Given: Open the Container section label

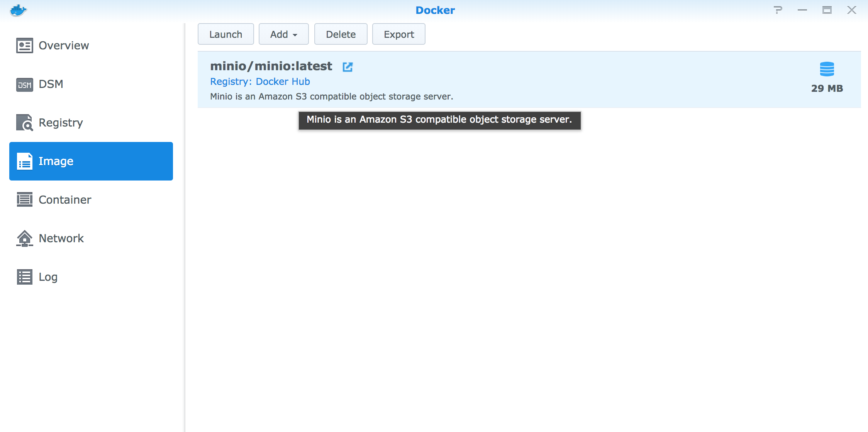Looking at the screenshot, I should [x=65, y=200].
